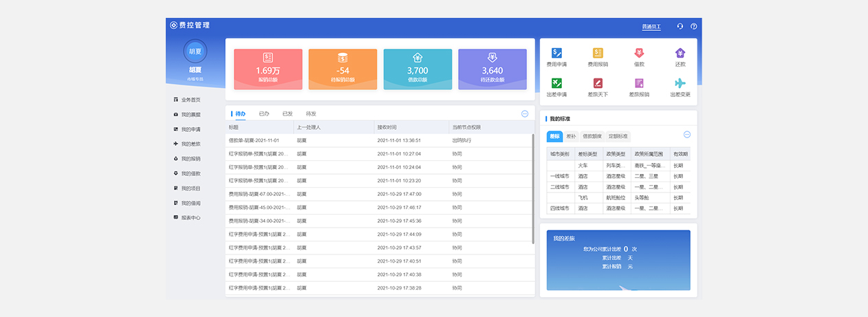Collapse the to-do list panel using circle-minus button
This screenshot has width=868, height=317.
click(525, 113)
